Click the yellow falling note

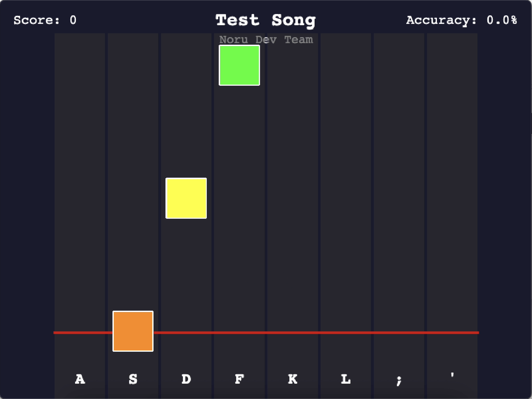point(186,198)
